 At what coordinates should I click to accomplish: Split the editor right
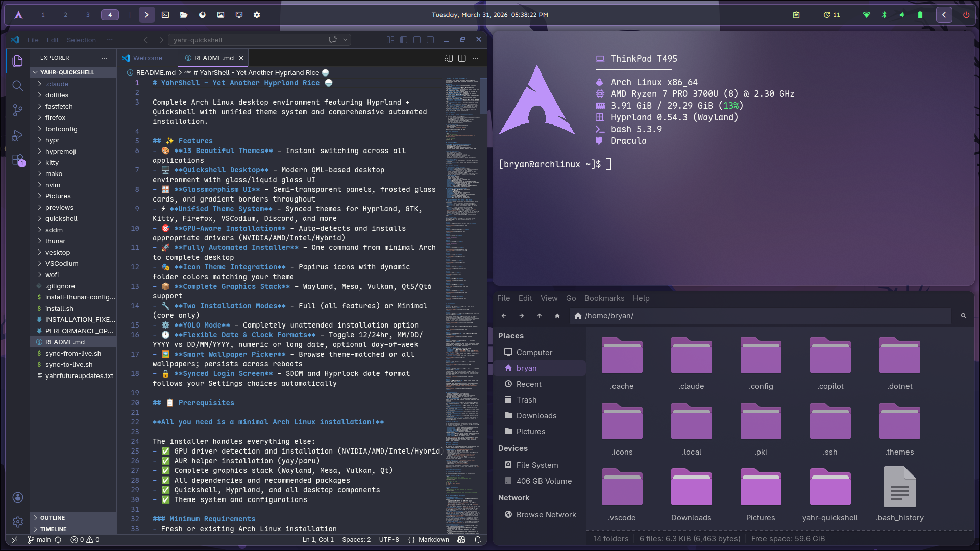pos(462,58)
